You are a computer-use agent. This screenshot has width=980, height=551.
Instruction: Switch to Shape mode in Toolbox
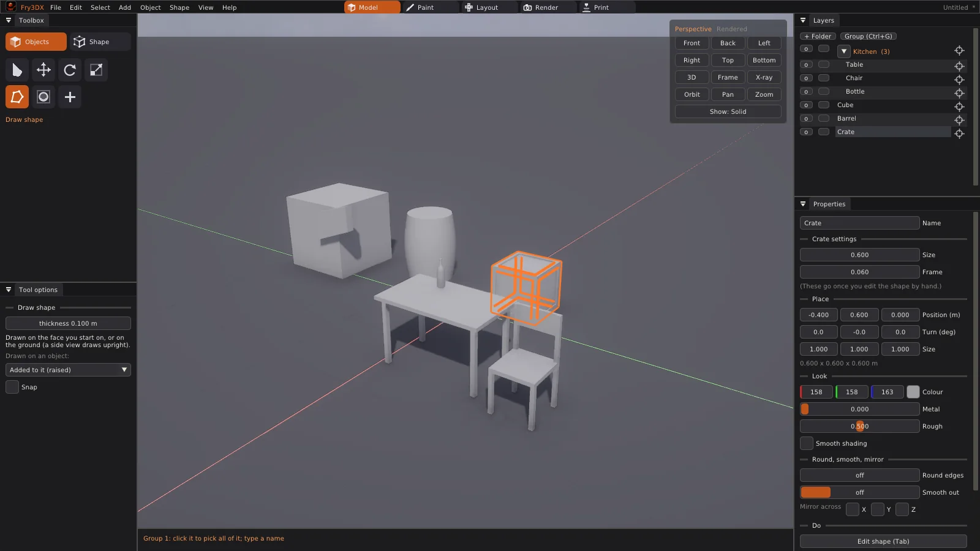[100, 42]
